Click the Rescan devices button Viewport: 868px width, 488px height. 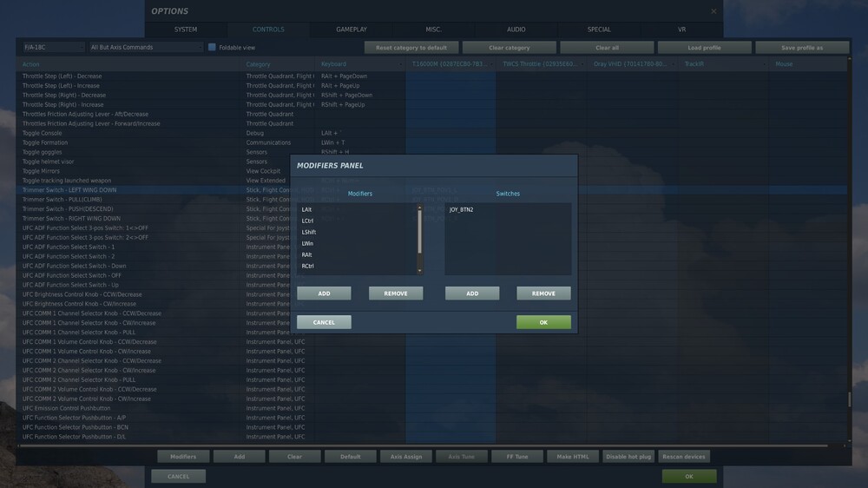coord(684,457)
